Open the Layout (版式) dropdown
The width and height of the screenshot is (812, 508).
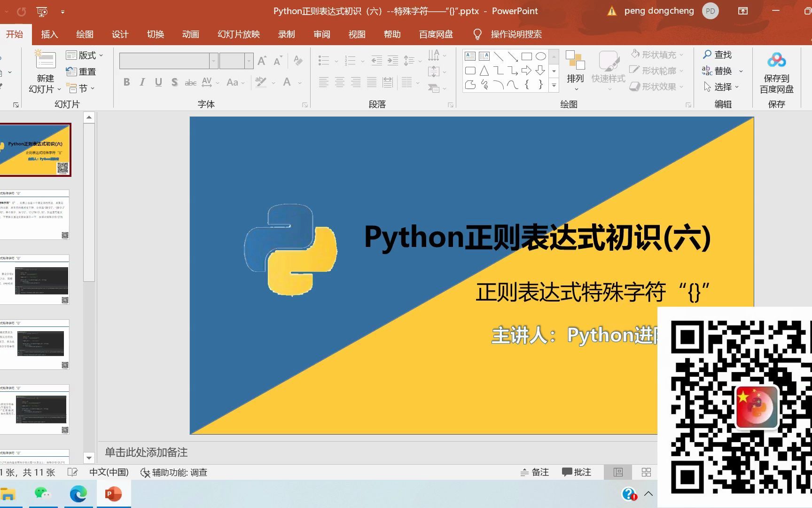point(85,55)
